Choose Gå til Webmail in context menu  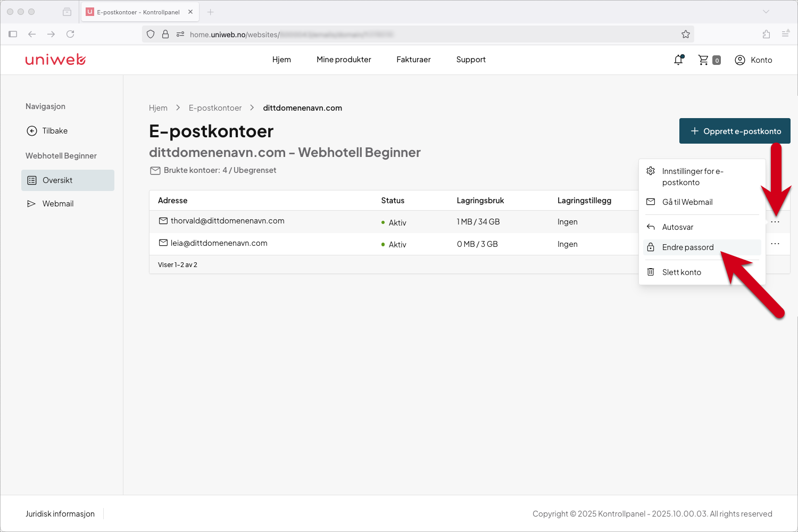click(x=702, y=202)
